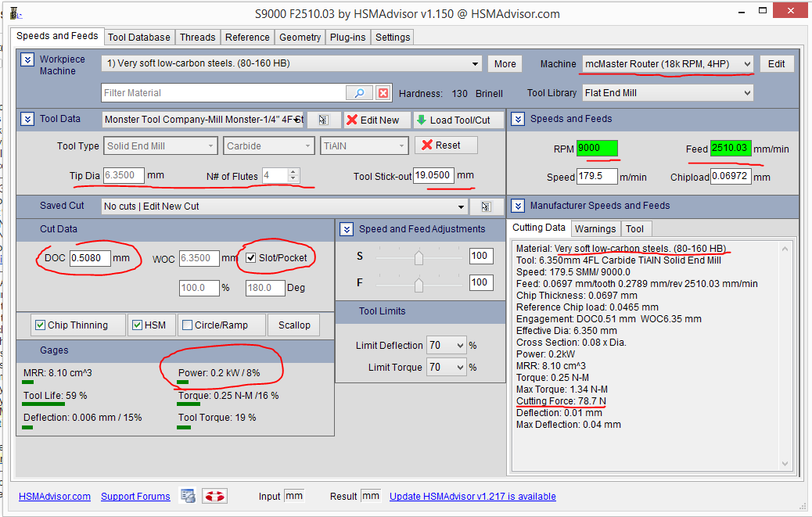Click the DOC input field
The height and width of the screenshot is (517, 812).
coord(89,258)
